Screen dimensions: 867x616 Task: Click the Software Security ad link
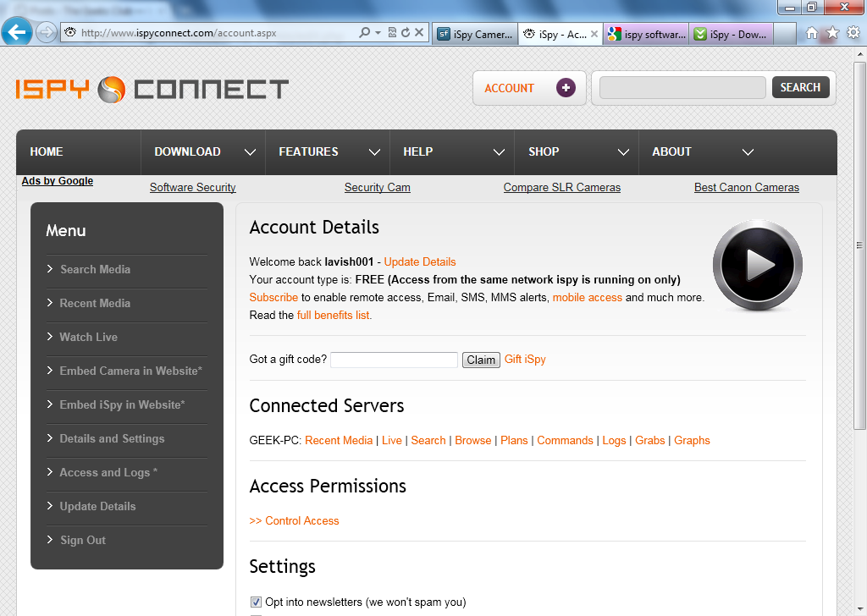(x=192, y=187)
